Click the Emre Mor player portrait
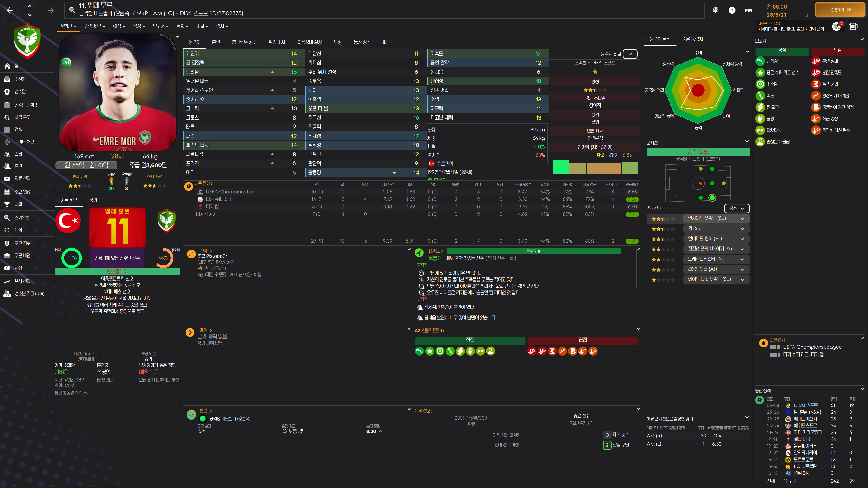The height and width of the screenshot is (488, 868). click(117, 93)
